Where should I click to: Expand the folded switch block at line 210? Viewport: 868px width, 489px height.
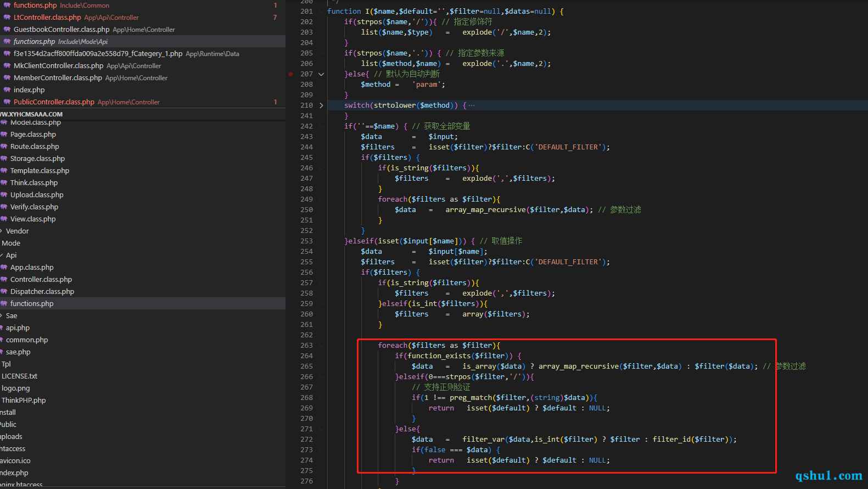[x=321, y=105]
